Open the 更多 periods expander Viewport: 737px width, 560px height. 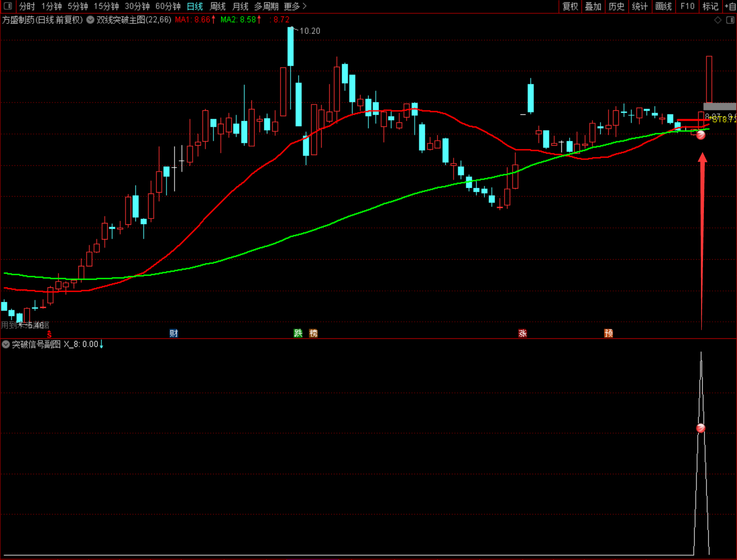(295, 6)
